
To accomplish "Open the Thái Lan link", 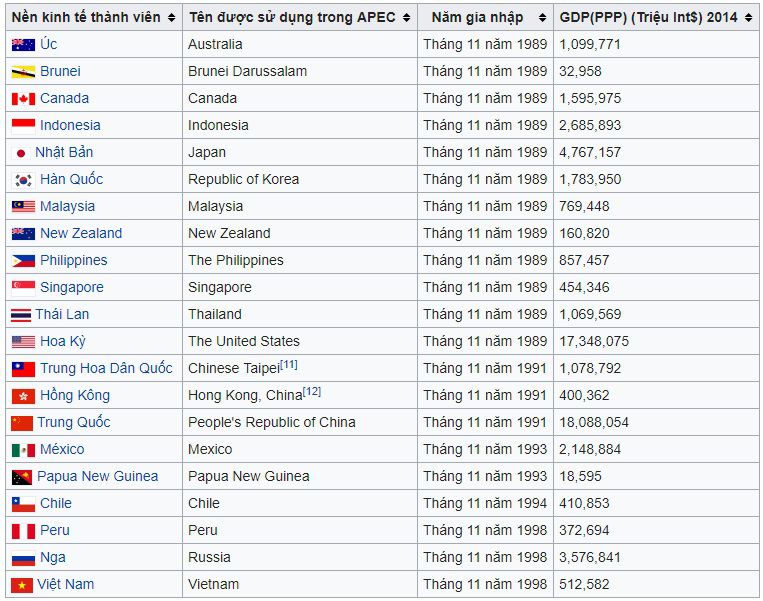I will click(x=62, y=314).
